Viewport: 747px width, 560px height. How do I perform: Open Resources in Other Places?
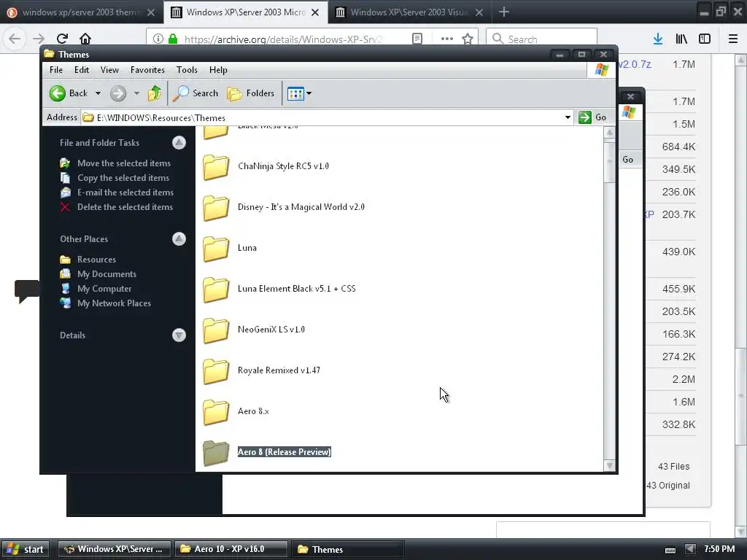click(96, 260)
